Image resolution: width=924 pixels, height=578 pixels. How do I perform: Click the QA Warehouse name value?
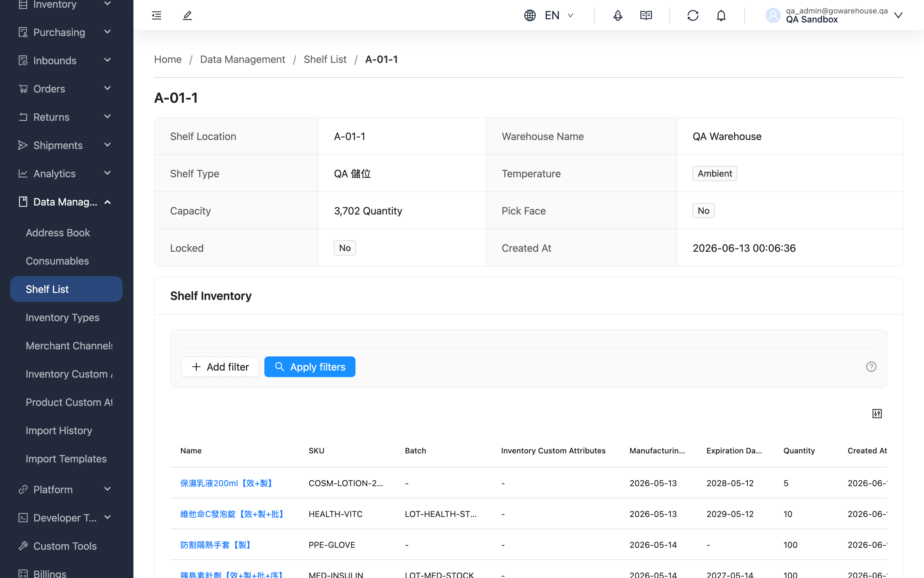[x=727, y=136]
